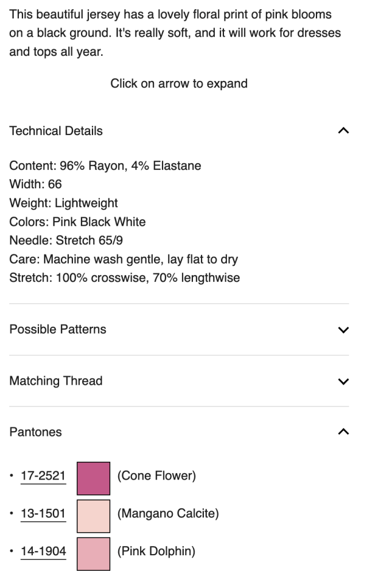Click the Mangano Calcite color swatch
The image size is (375, 588).
93,516
